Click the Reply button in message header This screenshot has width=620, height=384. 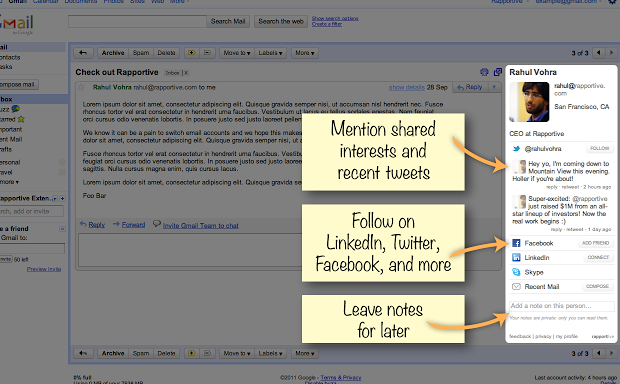[470, 87]
